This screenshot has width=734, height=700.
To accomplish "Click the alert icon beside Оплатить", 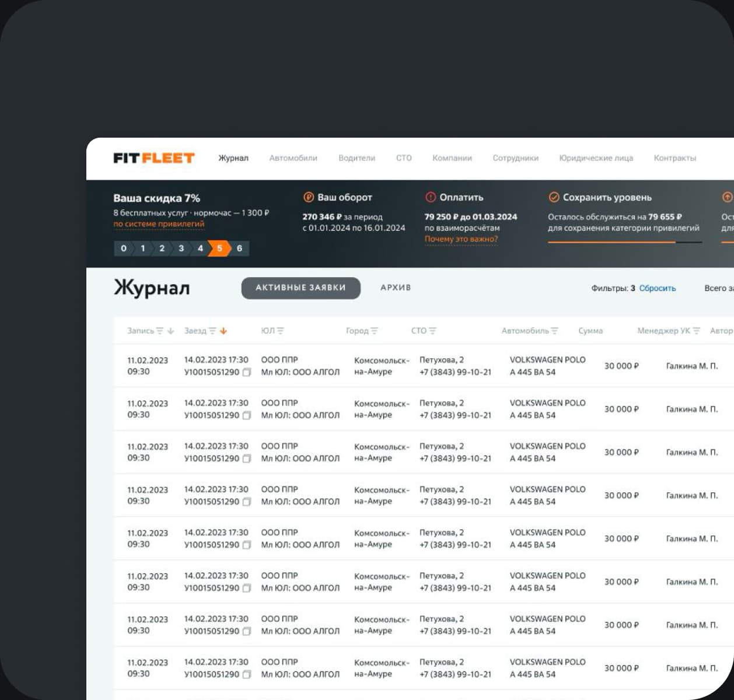I will pyautogui.click(x=431, y=197).
